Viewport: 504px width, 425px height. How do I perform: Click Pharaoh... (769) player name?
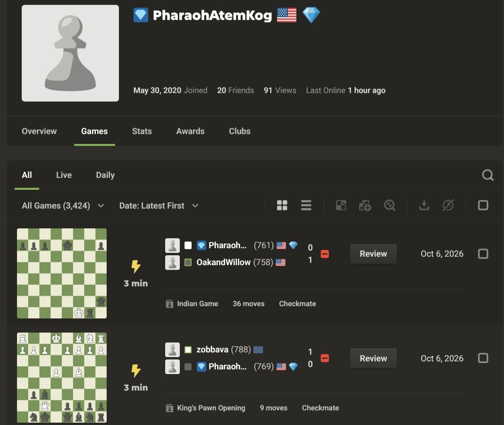(x=227, y=367)
